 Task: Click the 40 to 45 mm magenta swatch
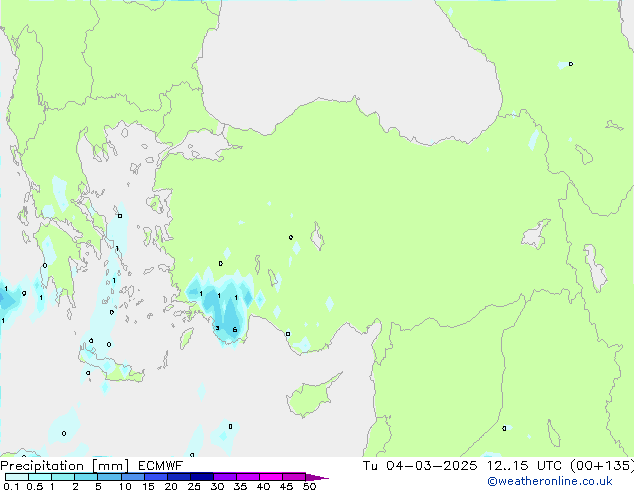(271, 477)
